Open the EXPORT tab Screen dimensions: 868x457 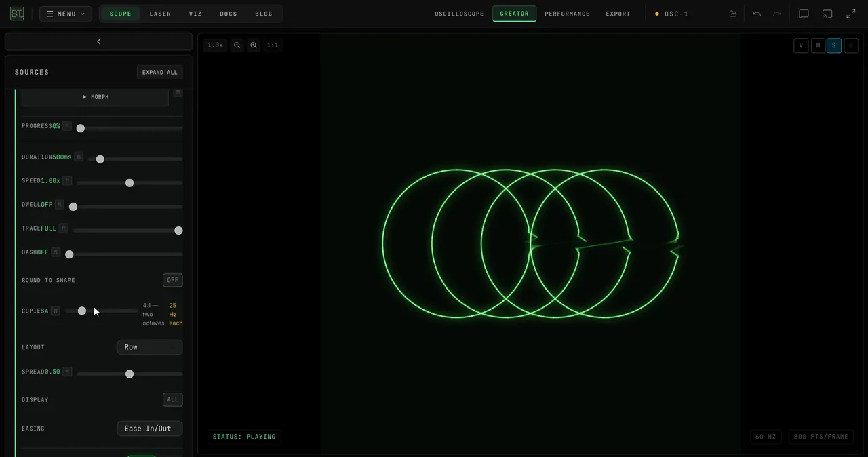pos(618,14)
